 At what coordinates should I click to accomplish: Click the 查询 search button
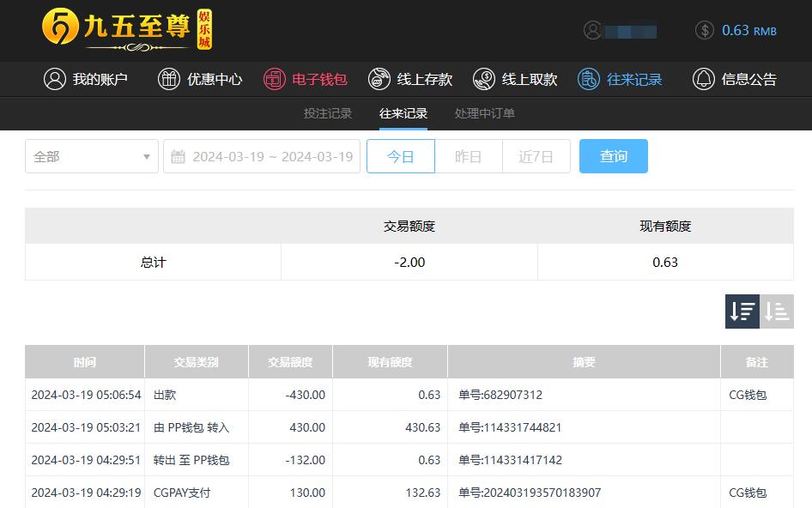(614, 156)
